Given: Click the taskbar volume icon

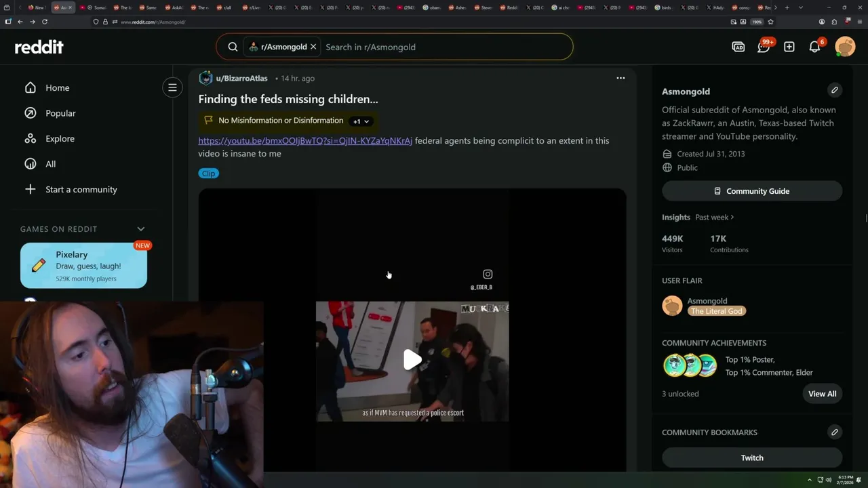Looking at the screenshot, I should point(829,480).
